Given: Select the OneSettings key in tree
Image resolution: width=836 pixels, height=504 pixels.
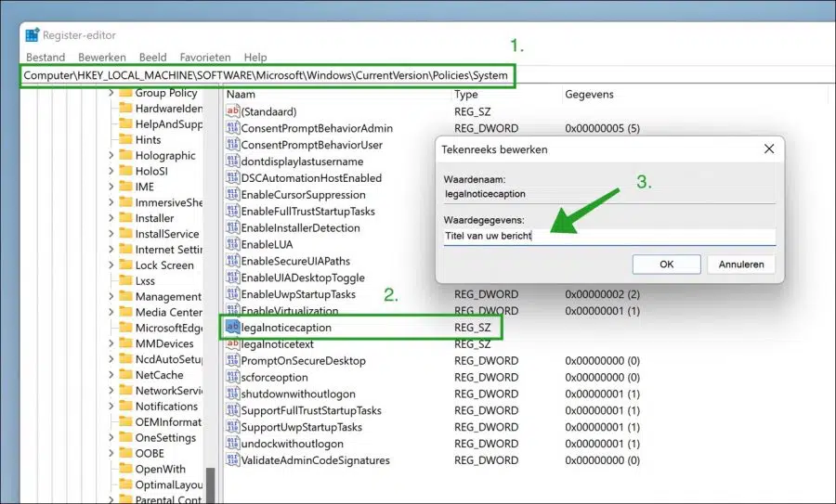Looking at the screenshot, I should click(x=165, y=437).
